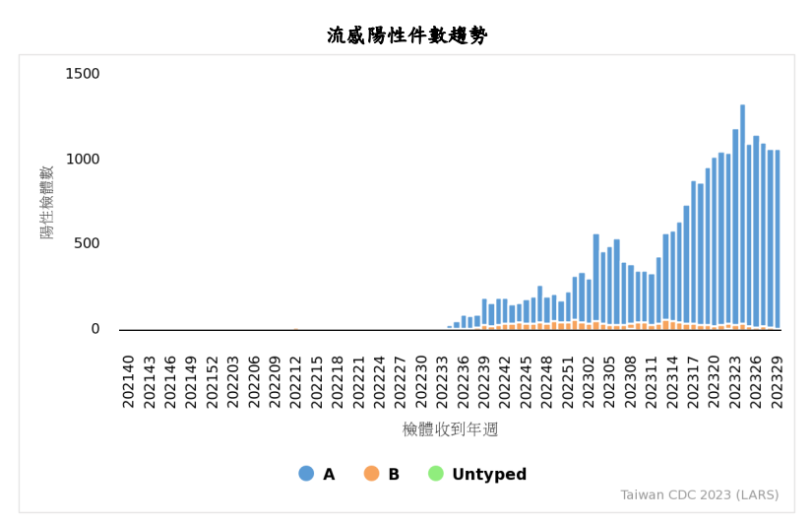The height and width of the screenshot is (524, 812).
Task: Click the Taiwan CDC 2023 (LARS) credit
Action: tap(699, 495)
